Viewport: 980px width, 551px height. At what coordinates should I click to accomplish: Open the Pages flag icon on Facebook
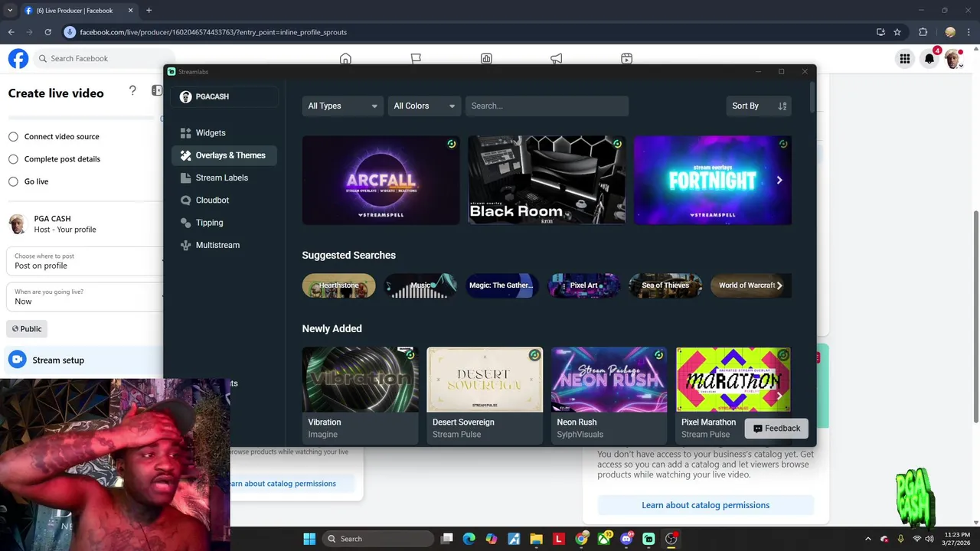coord(416,59)
